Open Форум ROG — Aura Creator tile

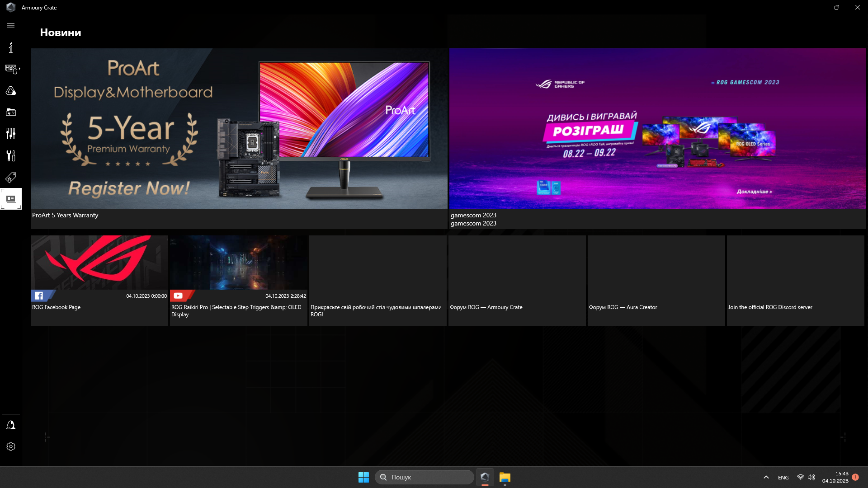[656, 280]
